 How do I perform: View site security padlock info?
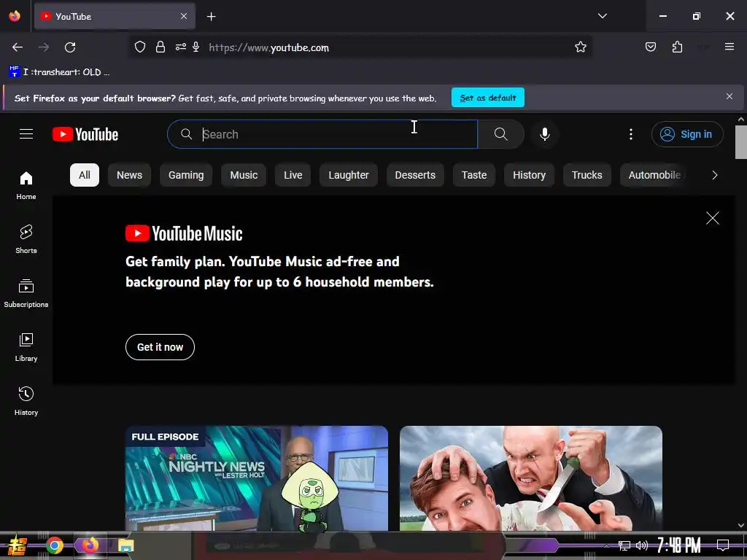160,47
